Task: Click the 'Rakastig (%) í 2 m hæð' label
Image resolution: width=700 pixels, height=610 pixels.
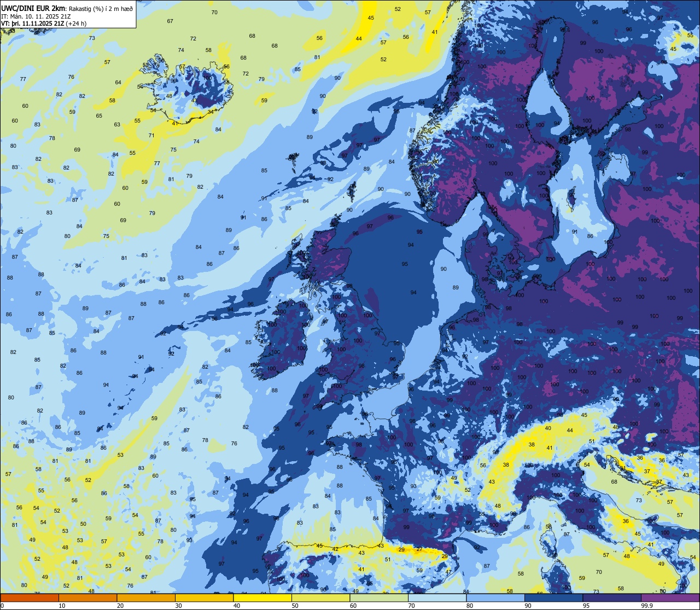Action: 100,8
